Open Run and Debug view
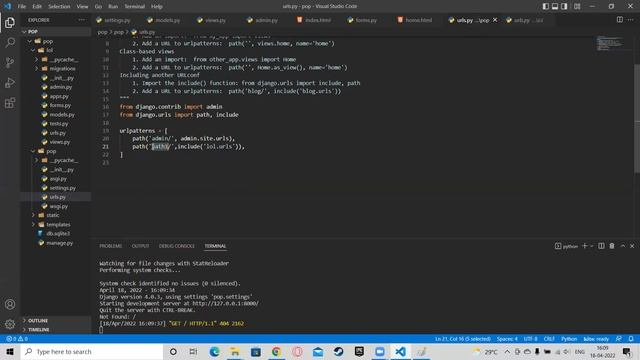Image resolution: width=640 pixels, height=360 pixels. pos(10,82)
